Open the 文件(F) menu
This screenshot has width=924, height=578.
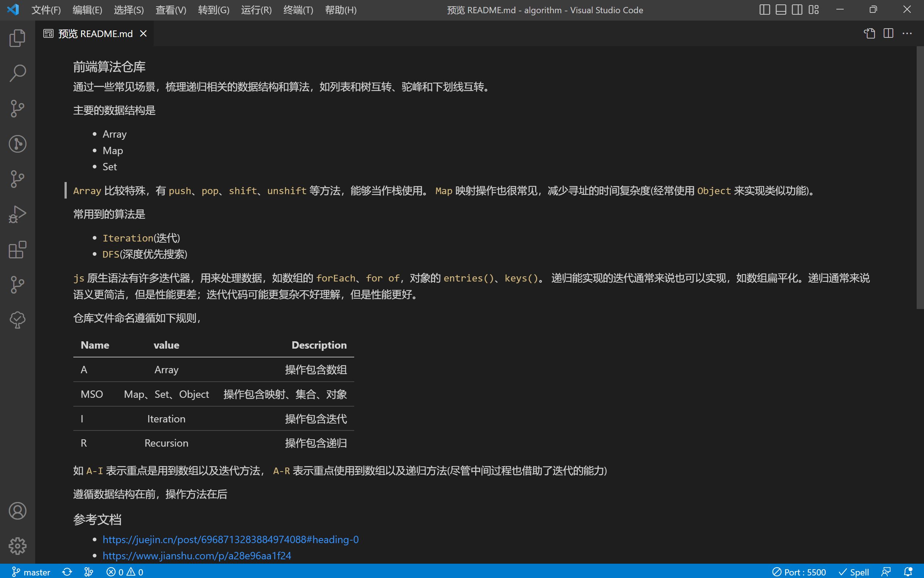click(x=46, y=10)
